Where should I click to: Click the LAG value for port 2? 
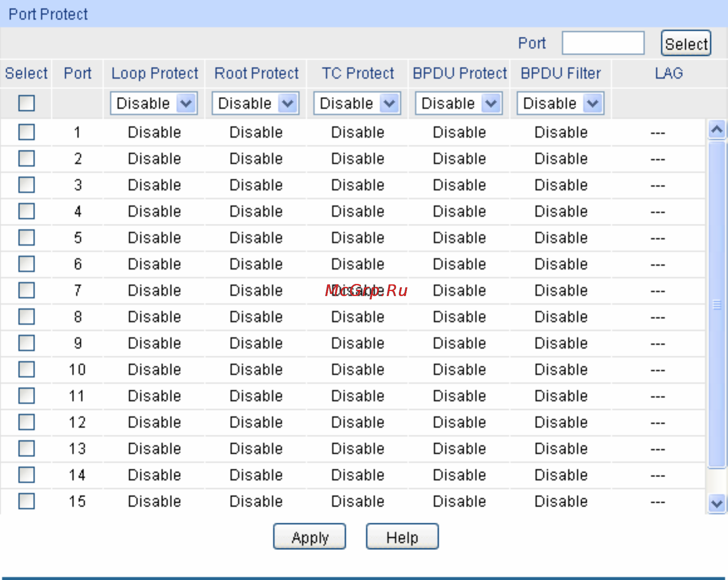[658, 159]
